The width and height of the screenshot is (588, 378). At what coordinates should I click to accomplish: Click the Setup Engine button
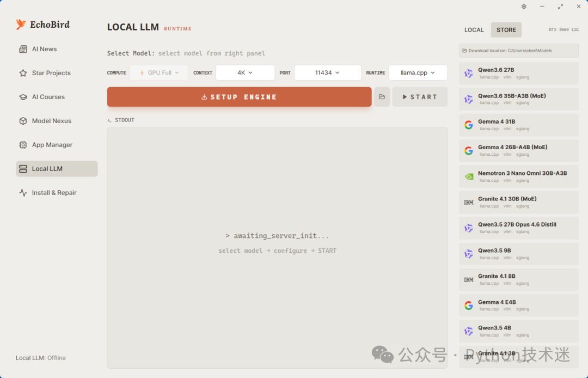(239, 97)
